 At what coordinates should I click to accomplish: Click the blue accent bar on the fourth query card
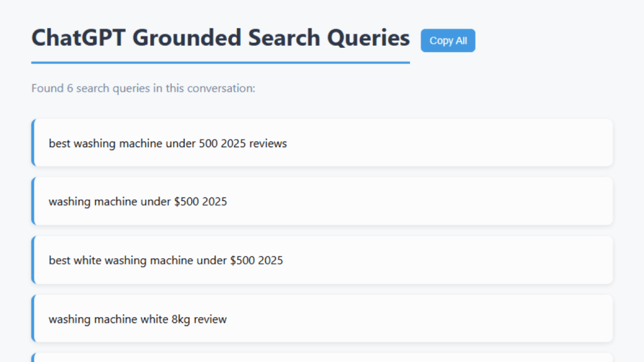tap(33, 319)
